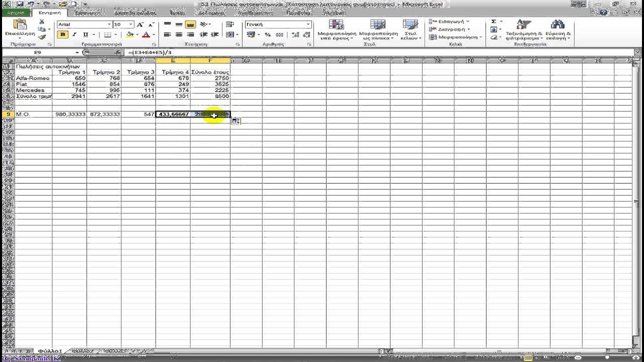This screenshot has width=644, height=362.
Task: Select cell with M.O. label
Action: [34, 115]
